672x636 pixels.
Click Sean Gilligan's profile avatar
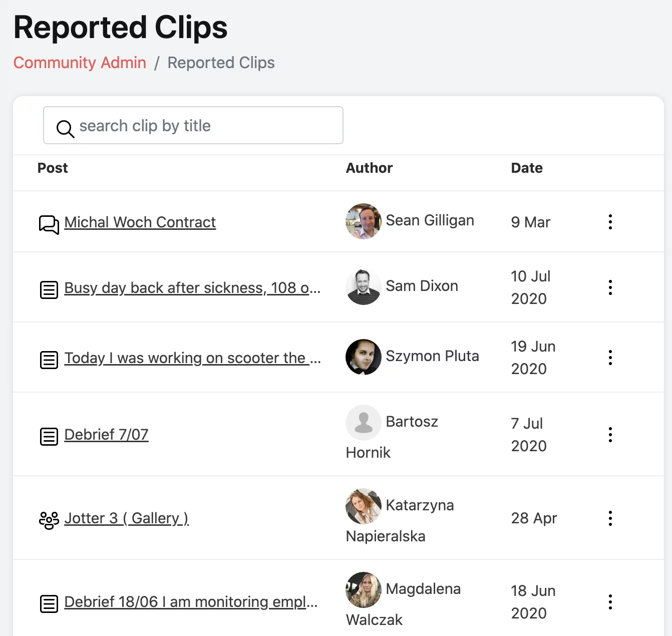(x=364, y=221)
